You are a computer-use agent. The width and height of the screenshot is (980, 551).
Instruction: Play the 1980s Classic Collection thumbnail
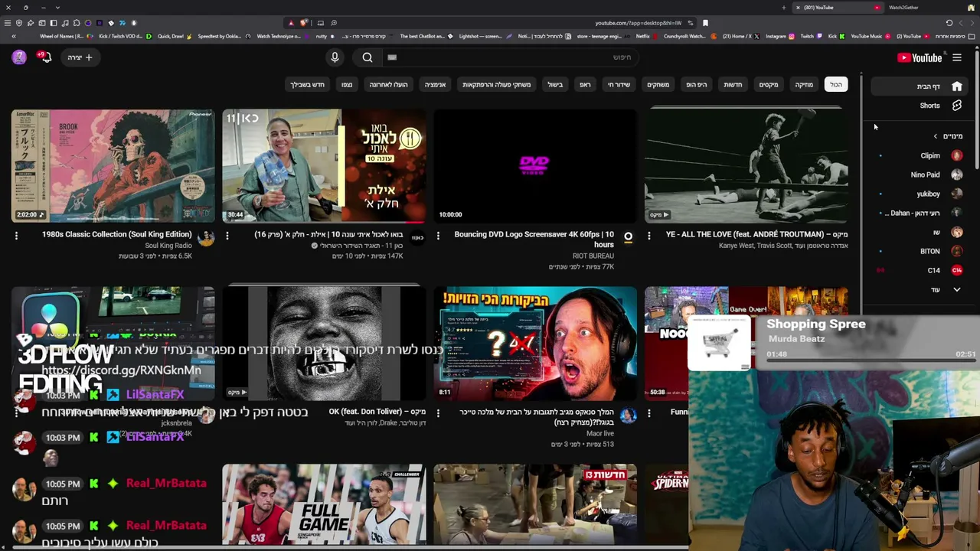coord(113,166)
